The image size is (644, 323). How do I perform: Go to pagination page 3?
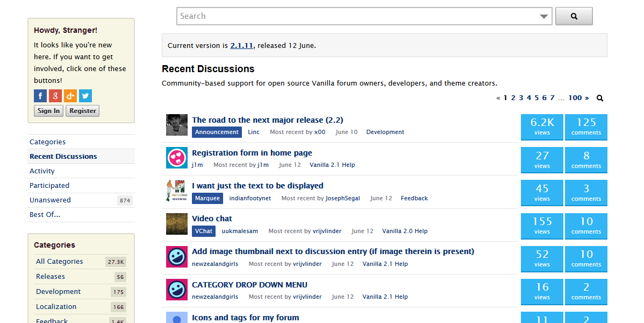tap(521, 98)
